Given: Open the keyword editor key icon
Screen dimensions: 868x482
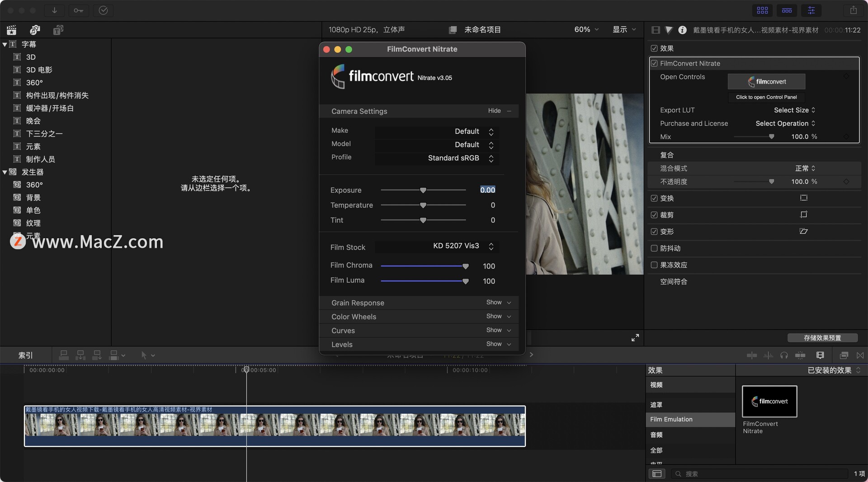Looking at the screenshot, I should pos(79,10).
